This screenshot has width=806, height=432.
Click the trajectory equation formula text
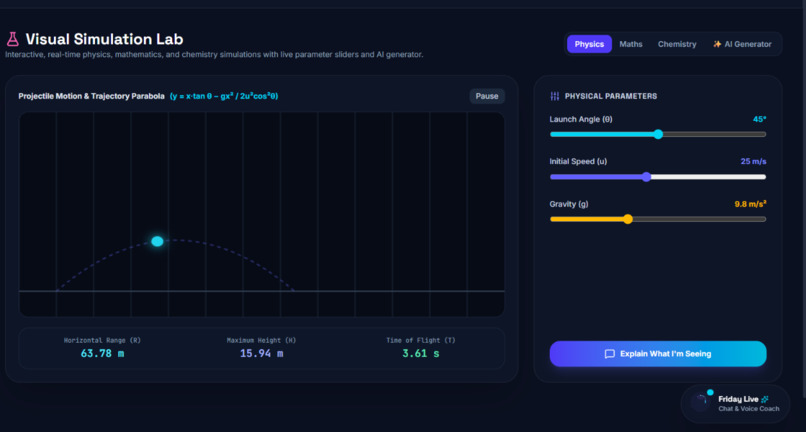tap(224, 96)
